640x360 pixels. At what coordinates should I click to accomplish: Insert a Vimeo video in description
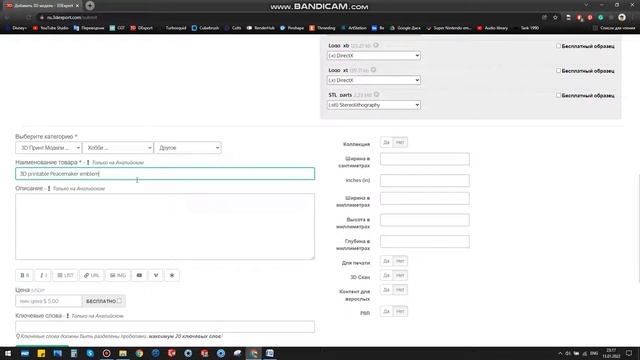point(156,276)
